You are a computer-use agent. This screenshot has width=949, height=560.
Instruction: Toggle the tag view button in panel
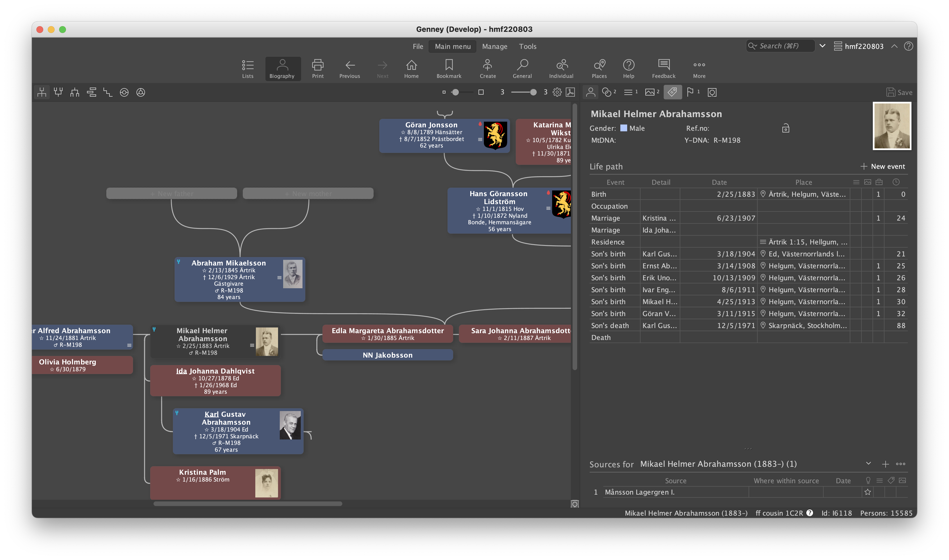(672, 92)
